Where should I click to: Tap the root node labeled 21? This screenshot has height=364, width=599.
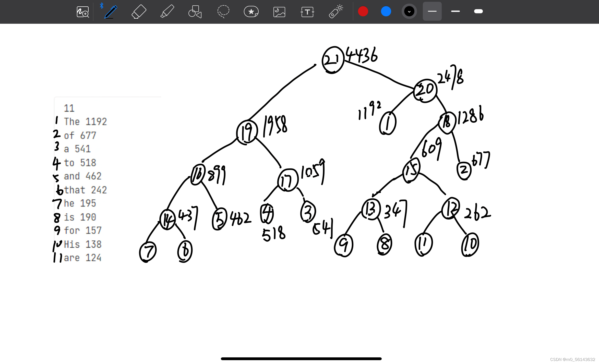click(x=333, y=60)
